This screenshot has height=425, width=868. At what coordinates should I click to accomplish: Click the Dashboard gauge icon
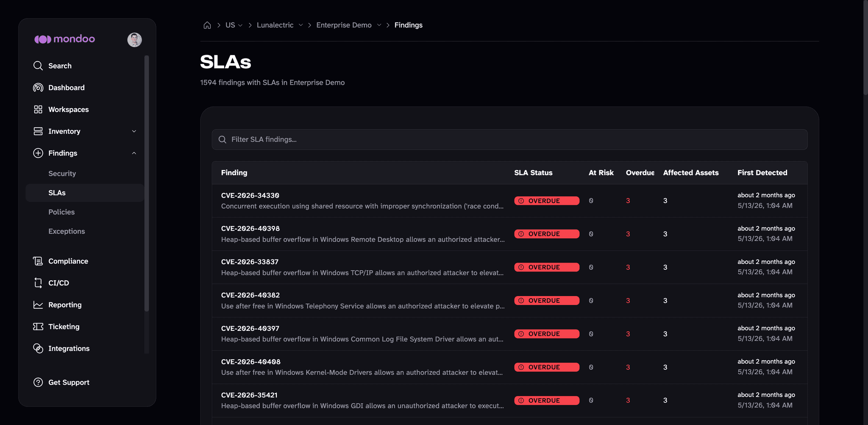[38, 87]
